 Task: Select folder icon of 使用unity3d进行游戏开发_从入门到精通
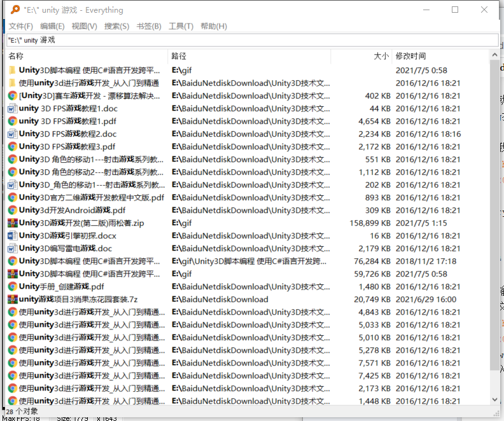(12, 83)
